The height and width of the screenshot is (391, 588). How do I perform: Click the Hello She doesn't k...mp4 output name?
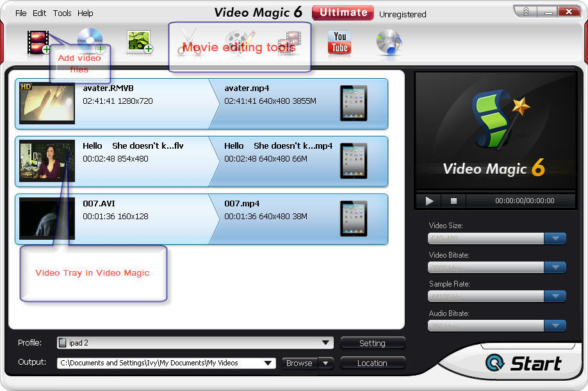(x=278, y=146)
